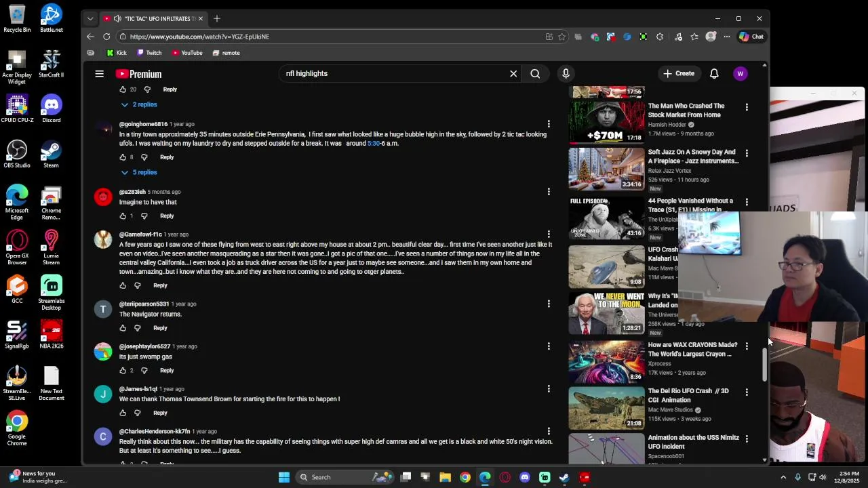Dislike the swamp gas comment
Screen dimensions: 868x488
[x=144, y=370]
